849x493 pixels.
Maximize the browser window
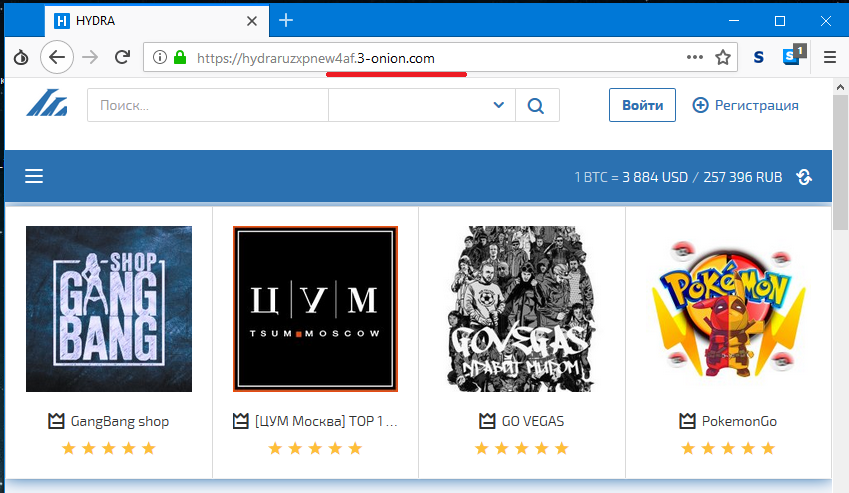[780, 21]
